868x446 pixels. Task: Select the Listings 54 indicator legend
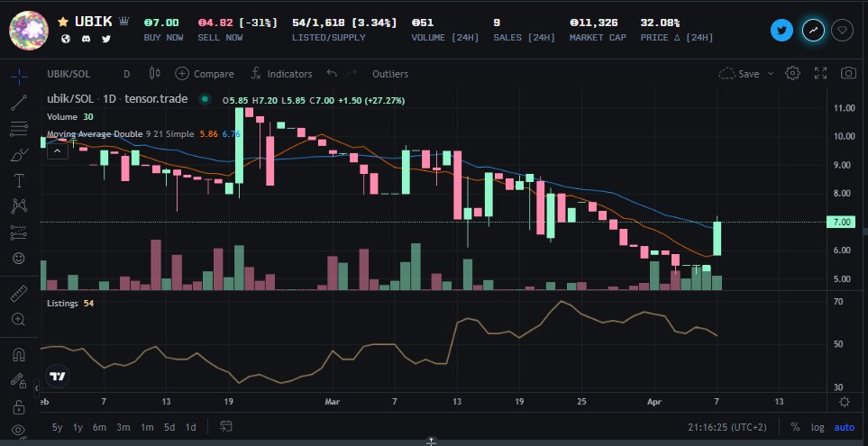69,304
